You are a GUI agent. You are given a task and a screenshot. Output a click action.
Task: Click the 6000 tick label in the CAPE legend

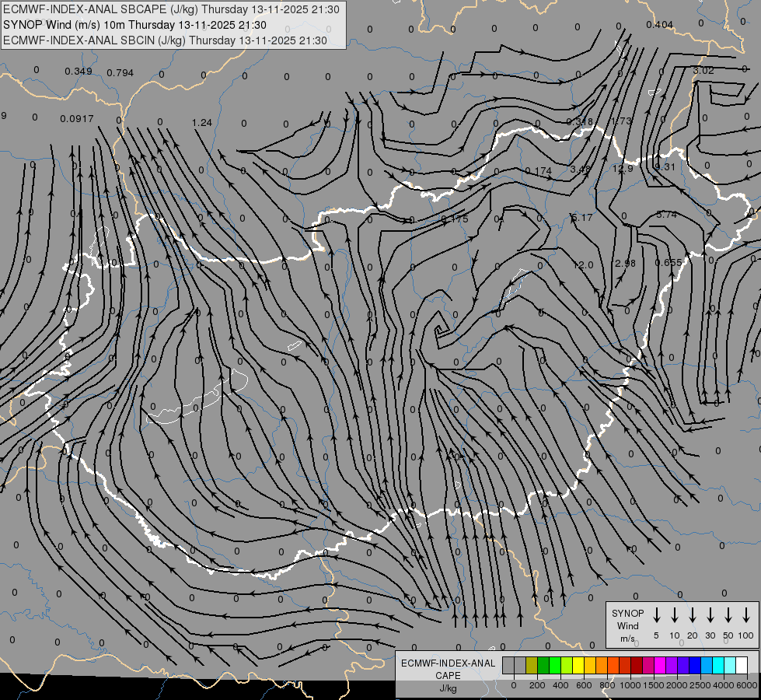pyautogui.click(x=747, y=685)
